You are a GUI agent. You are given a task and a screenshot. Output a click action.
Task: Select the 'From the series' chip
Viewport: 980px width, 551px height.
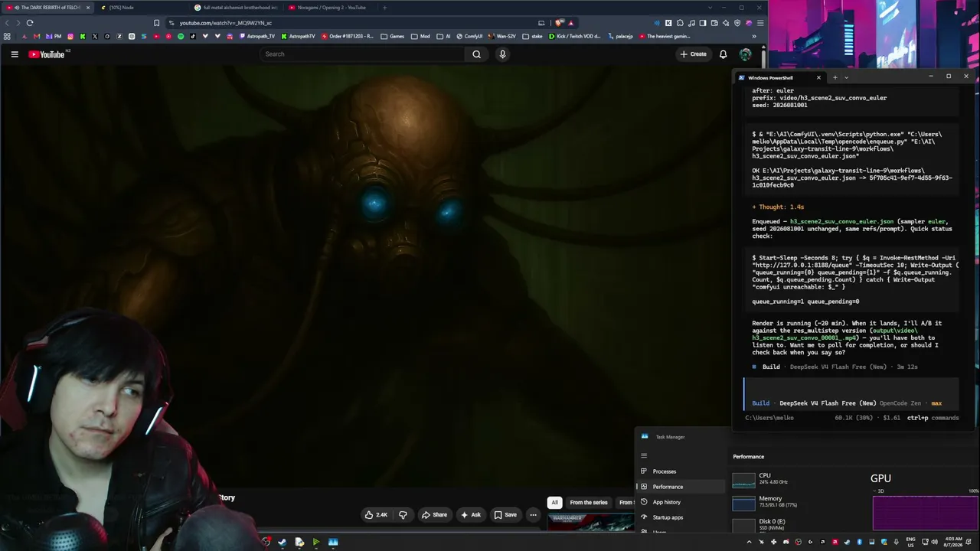coord(589,503)
